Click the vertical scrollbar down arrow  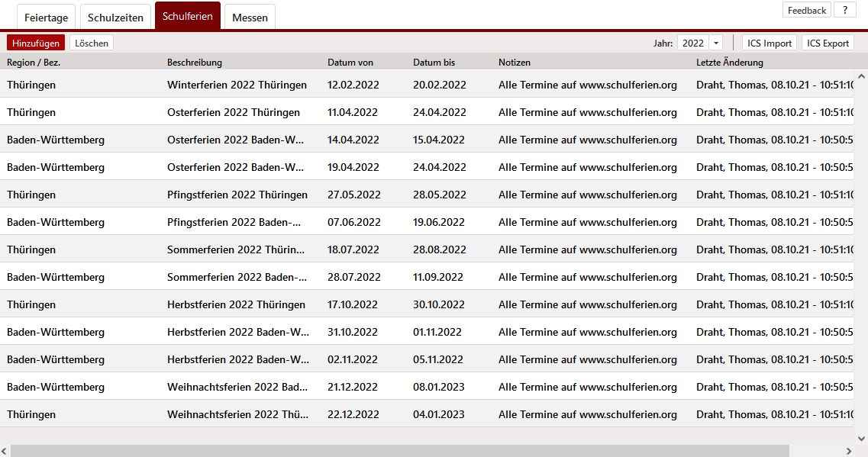click(x=861, y=439)
